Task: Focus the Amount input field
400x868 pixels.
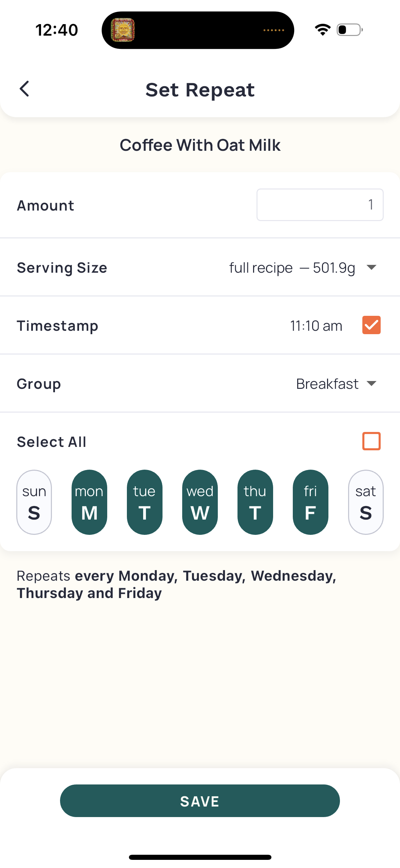Action: (320, 205)
